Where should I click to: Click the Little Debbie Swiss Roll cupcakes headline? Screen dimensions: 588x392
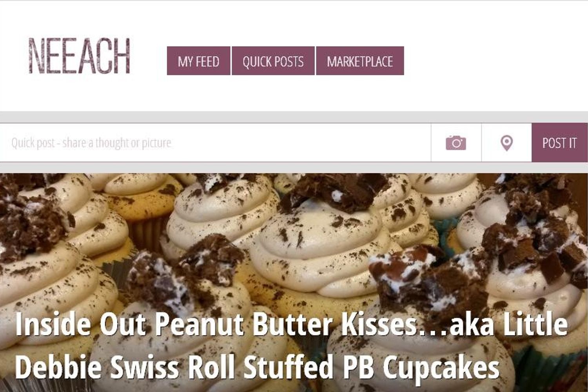pos(291,345)
